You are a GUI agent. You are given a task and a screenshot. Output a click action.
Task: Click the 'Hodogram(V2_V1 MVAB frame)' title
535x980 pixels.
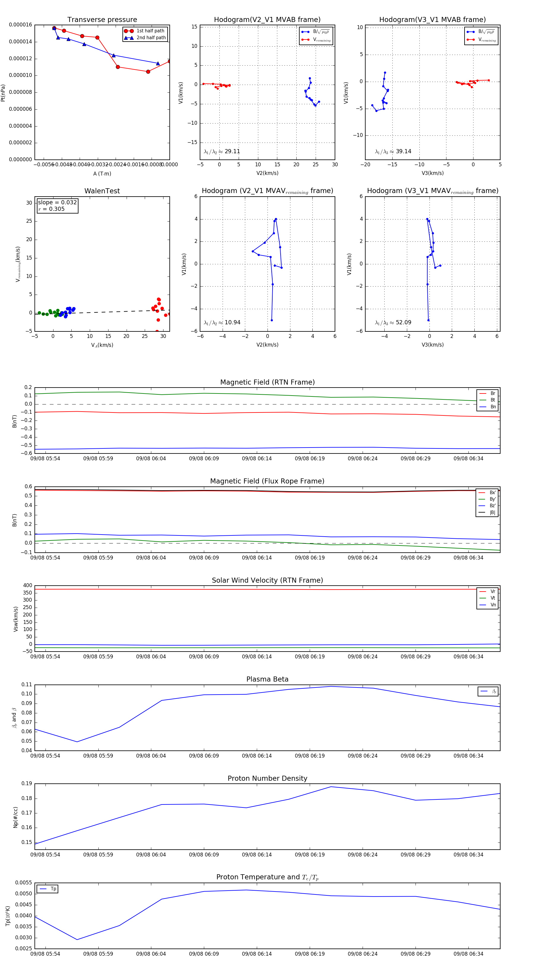pos(267,20)
